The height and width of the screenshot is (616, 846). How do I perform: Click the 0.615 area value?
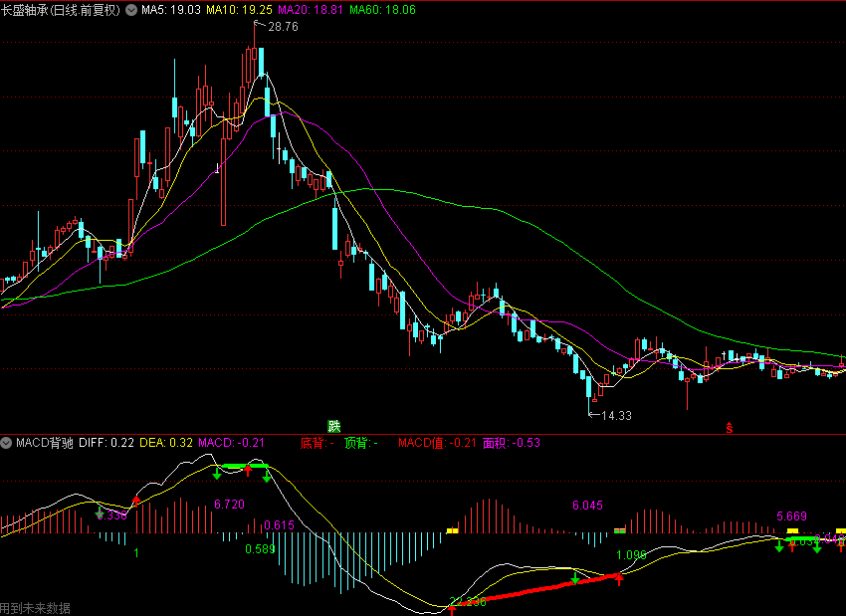[x=279, y=524]
